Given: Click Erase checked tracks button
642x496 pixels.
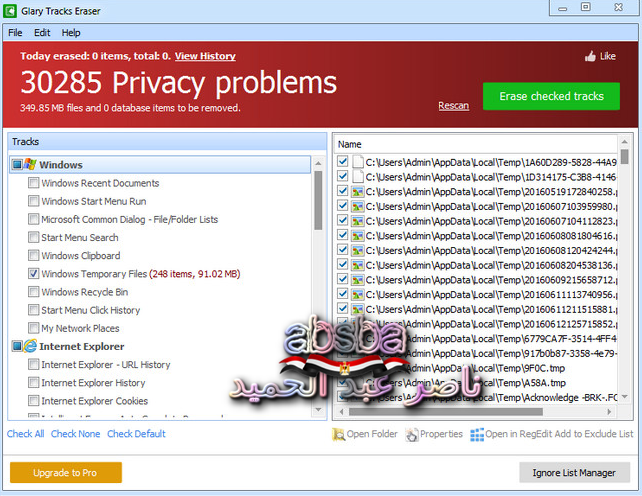Looking at the screenshot, I should [551, 96].
